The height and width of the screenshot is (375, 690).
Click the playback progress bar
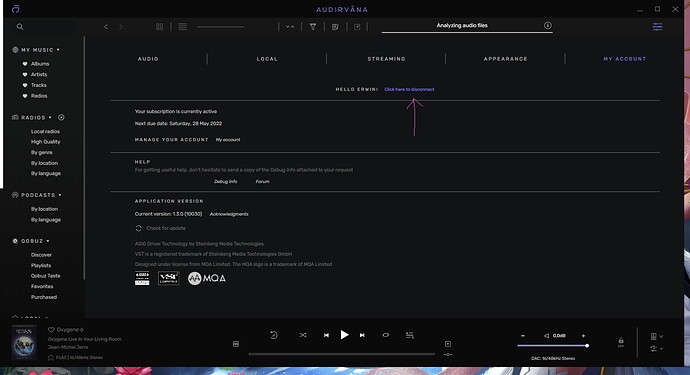[x=342, y=354]
